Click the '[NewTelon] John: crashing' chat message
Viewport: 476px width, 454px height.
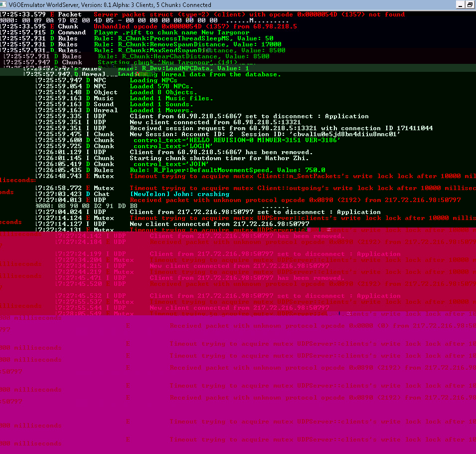click(x=179, y=194)
